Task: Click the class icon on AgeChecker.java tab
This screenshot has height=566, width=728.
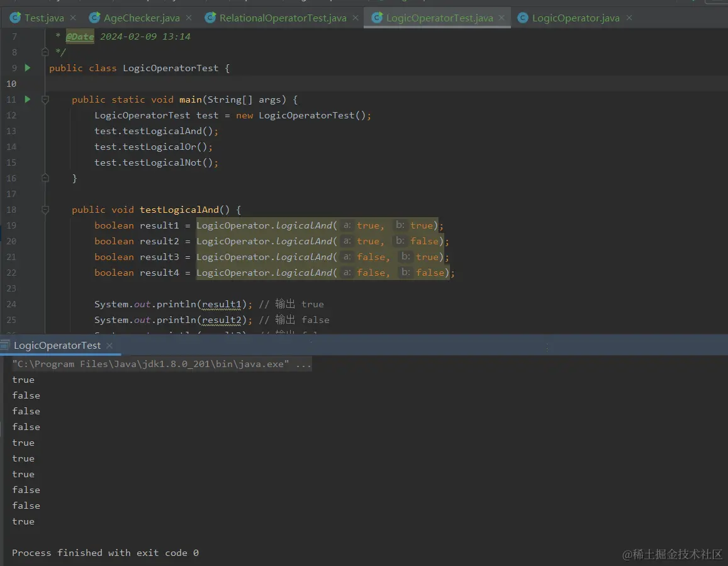Action: 95,18
